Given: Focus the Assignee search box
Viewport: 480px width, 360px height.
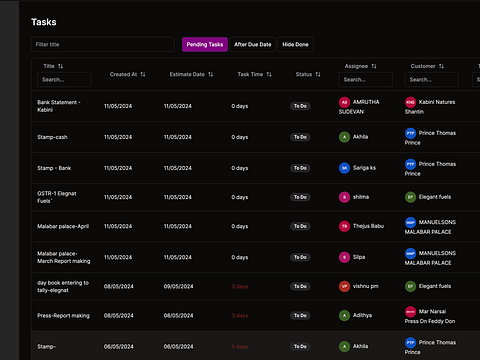Looking at the screenshot, I should pyautogui.click(x=366, y=80).
